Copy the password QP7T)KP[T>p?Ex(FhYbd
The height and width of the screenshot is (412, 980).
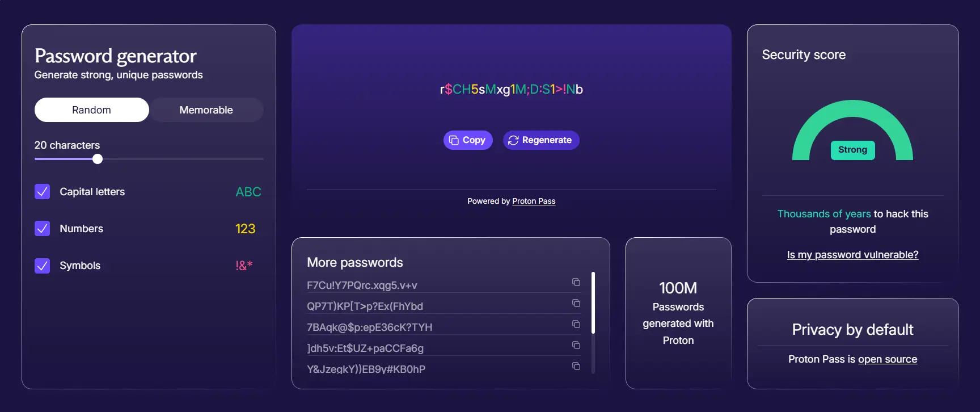click(576, 303)
